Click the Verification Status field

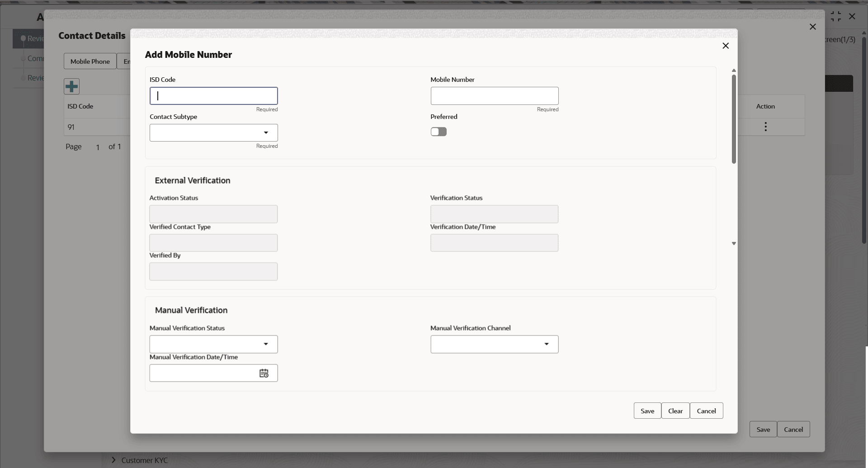pos(494,214)
